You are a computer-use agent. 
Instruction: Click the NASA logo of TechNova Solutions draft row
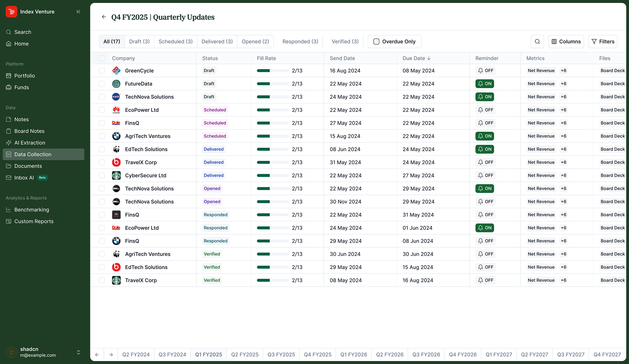coord(116,97)
